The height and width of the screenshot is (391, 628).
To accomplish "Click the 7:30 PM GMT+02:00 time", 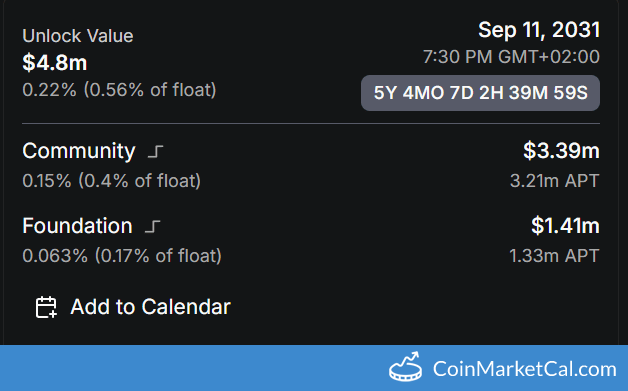I will (x=511, y=56).
